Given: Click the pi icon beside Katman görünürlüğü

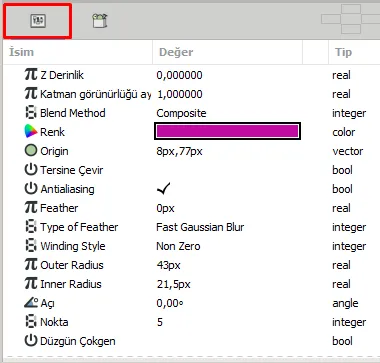Looking at the screenshot, I should [31, 94].
